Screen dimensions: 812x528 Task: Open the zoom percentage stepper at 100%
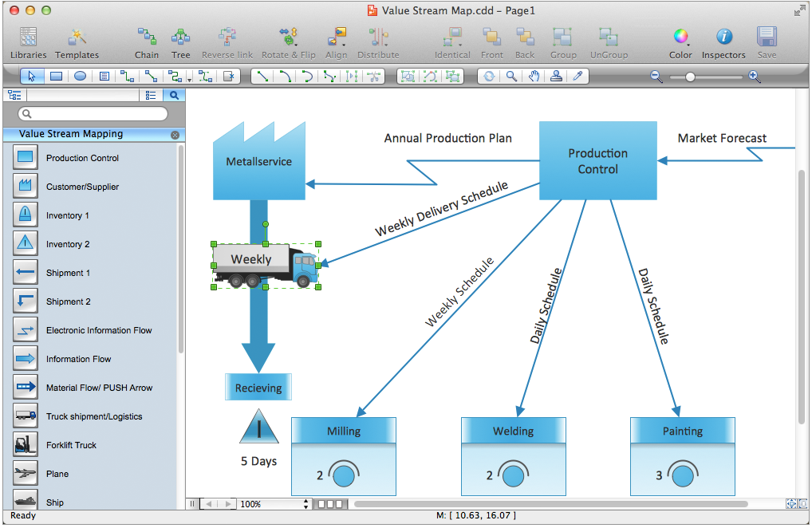click(306, 504)
